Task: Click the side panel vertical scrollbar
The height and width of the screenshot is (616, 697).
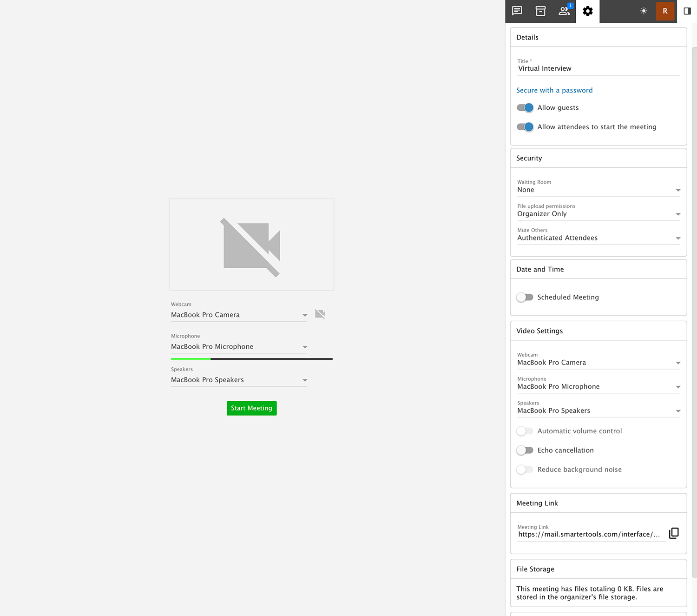Action: pos(694,311)
